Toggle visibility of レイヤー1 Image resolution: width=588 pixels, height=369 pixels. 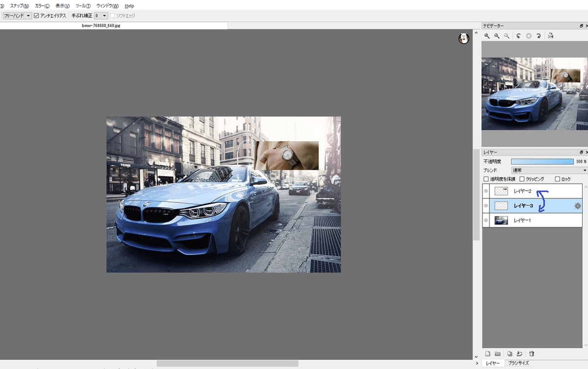[486, 221]
